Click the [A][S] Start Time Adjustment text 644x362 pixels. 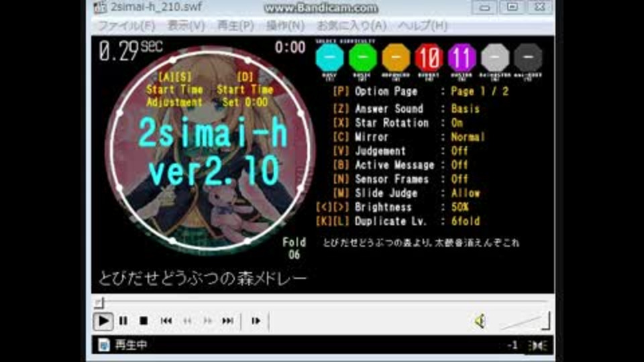(x=174, y=89)
